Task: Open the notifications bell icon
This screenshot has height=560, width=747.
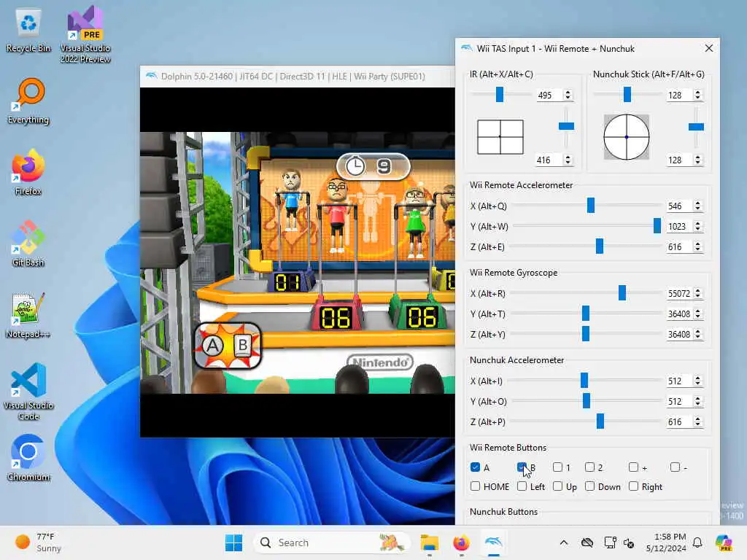Action: pyautogui.click(x=697, y=542)
